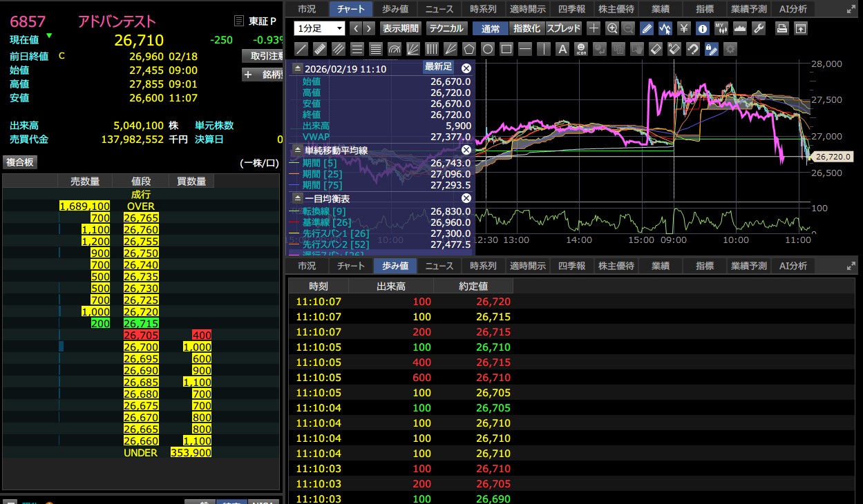Collapse the 単純移動平均線 section
The height and width of the screenshot is (504, 863).
297,150
